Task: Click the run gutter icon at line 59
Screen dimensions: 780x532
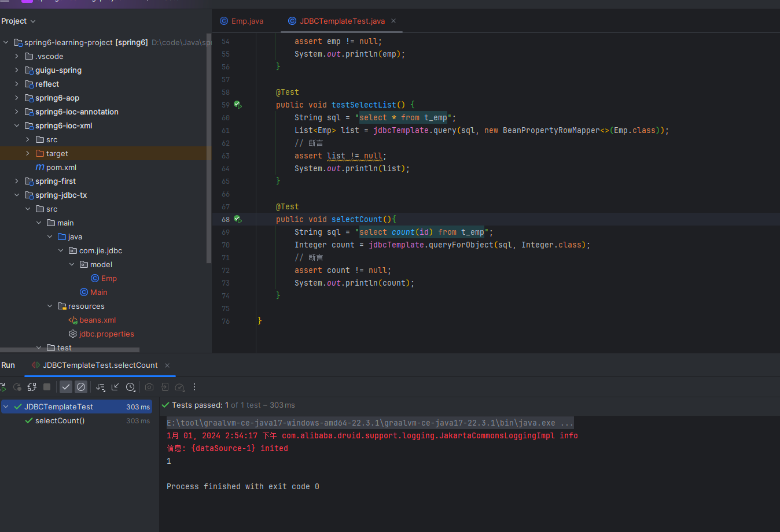Action: 237,105
